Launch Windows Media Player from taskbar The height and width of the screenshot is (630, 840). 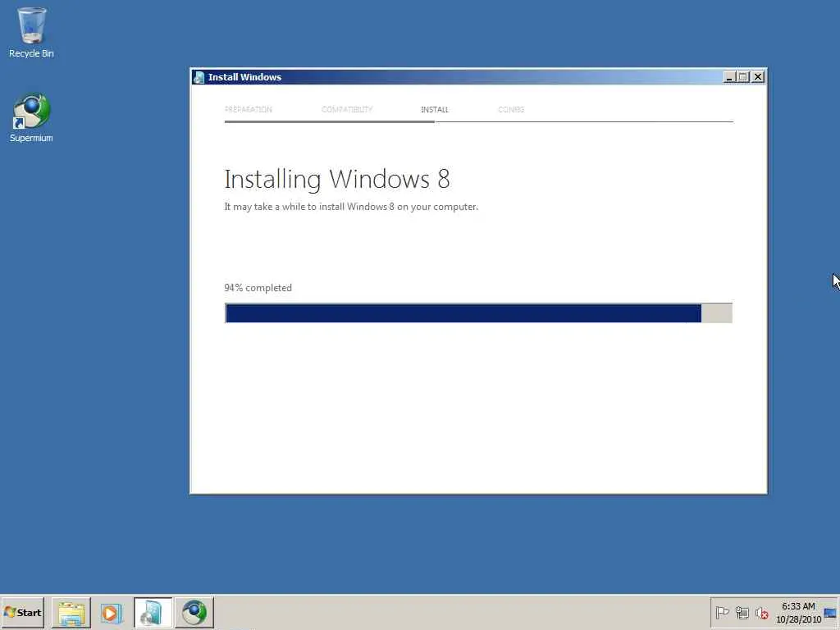[111, 612]
